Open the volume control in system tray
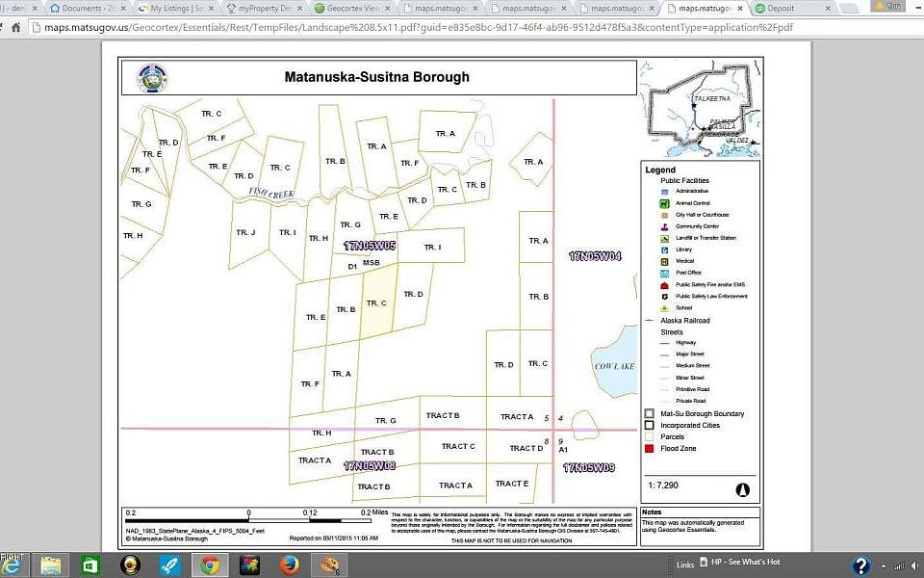This screenshot has width=924, height=578. click(914, 566)
